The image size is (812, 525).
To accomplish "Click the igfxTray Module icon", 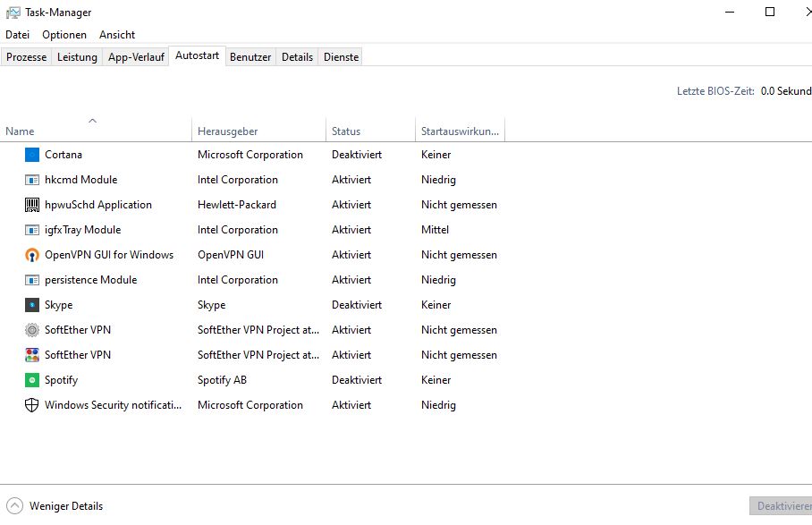I will point(32,230).
